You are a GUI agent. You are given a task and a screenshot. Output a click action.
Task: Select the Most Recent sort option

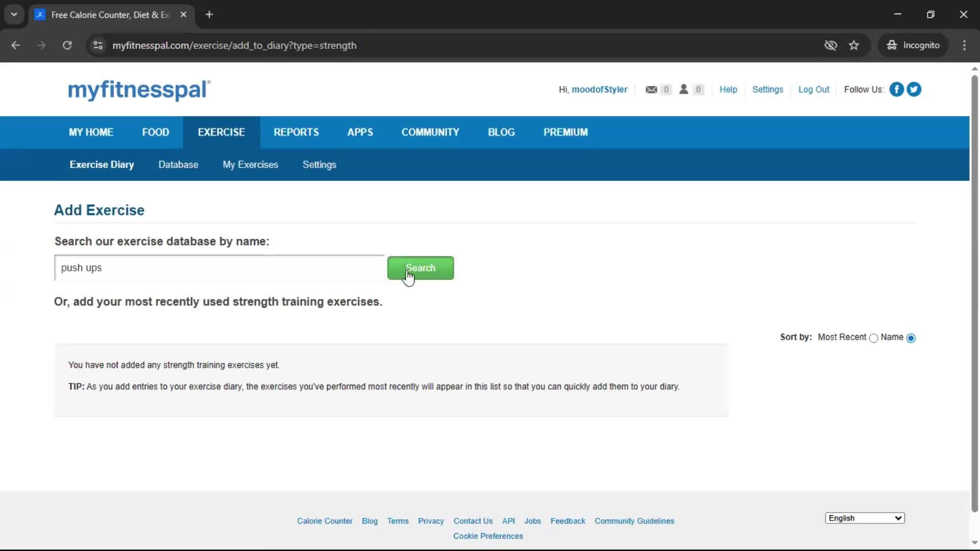click(873, 338)
